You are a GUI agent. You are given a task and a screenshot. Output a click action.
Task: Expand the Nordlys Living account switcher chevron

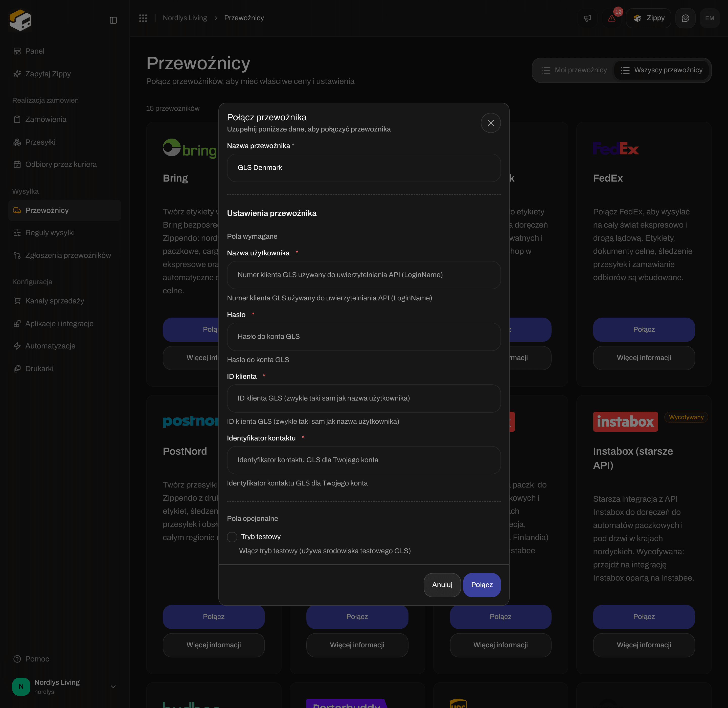tap(113, 687)
